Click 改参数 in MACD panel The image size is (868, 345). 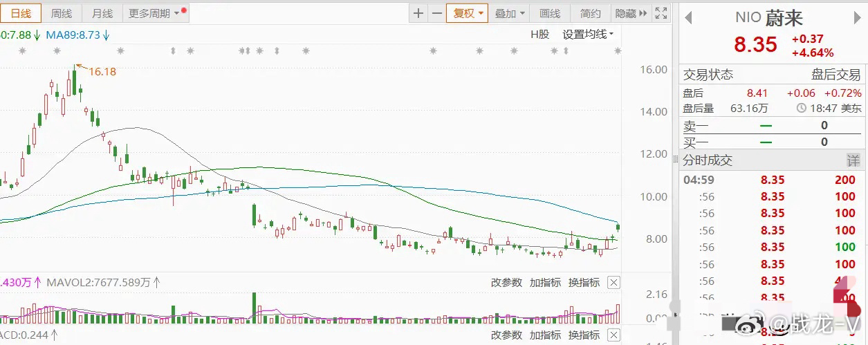tap(506, 335)
